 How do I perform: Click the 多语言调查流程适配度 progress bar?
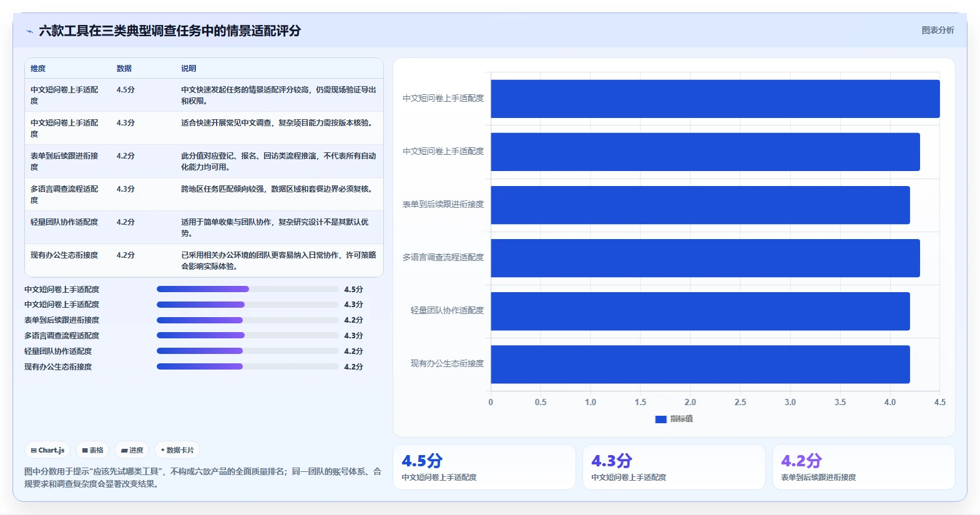pos(247,335)
